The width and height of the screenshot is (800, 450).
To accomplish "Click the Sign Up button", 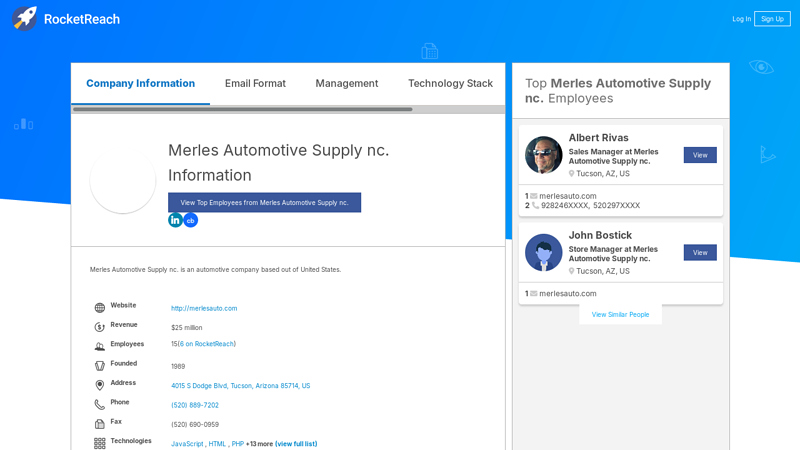I will 772,19.
